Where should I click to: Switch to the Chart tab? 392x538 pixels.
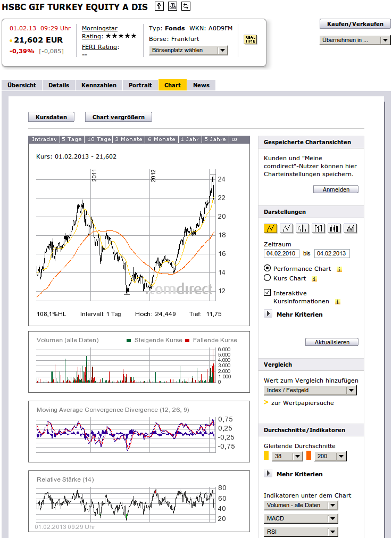[172, 85]
